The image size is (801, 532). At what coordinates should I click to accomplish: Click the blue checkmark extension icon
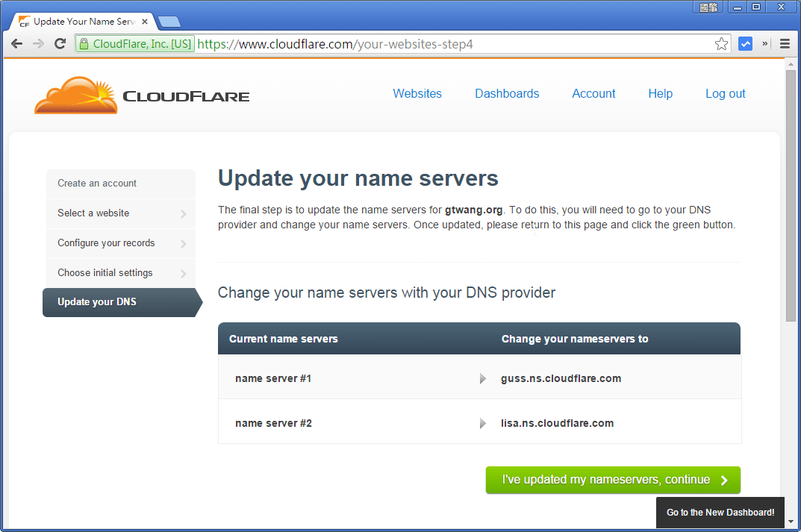pos(745,43)
